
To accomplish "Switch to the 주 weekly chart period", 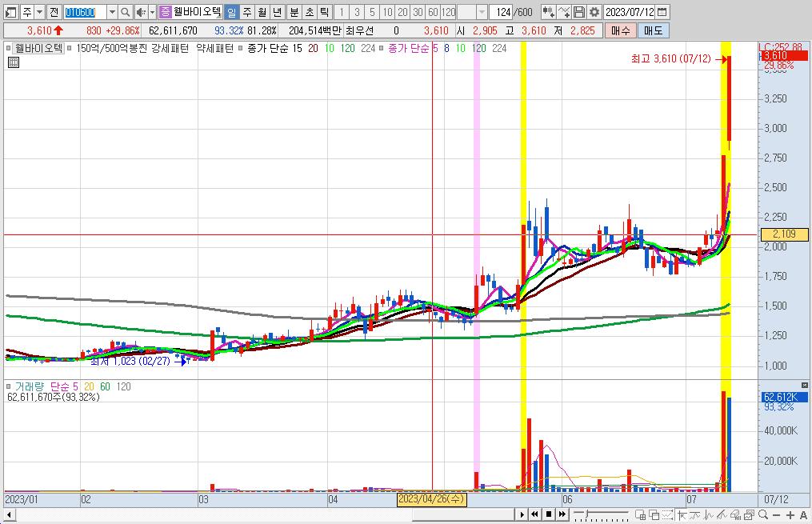I will click(x=247, y=12).
